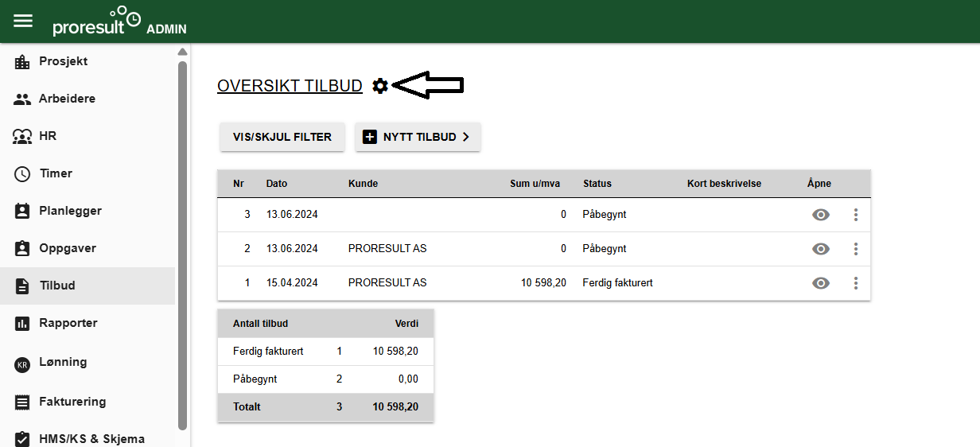The image size is (980, 447).
Task: Click the Arbeidere people icon
Action: (x=22, y=99)
